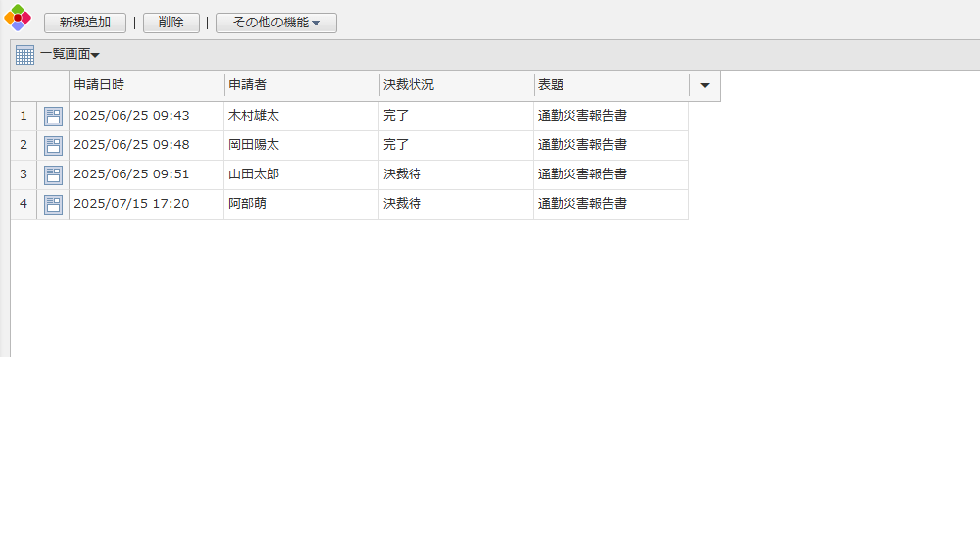Screen dimensions: 980x539
Task: Select row number 4
Action: 24,204
